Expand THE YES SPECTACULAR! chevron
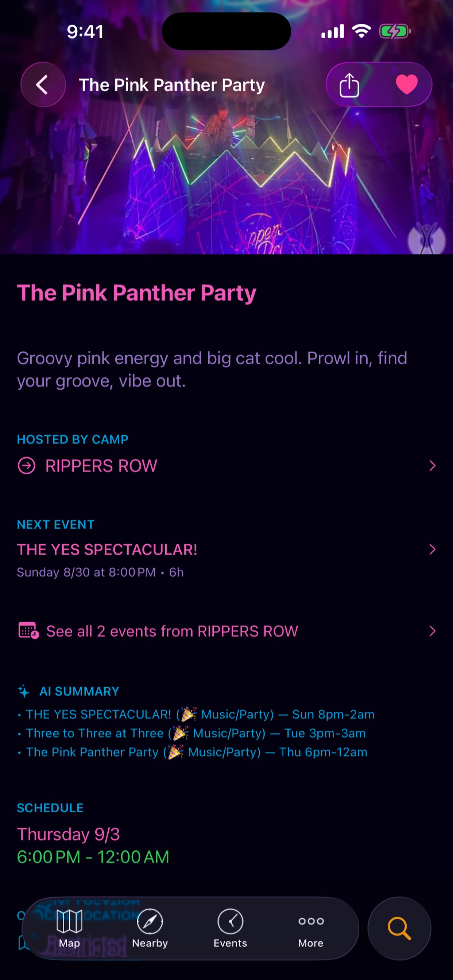This screenshot has height=980, width=453. pos(432,549)
